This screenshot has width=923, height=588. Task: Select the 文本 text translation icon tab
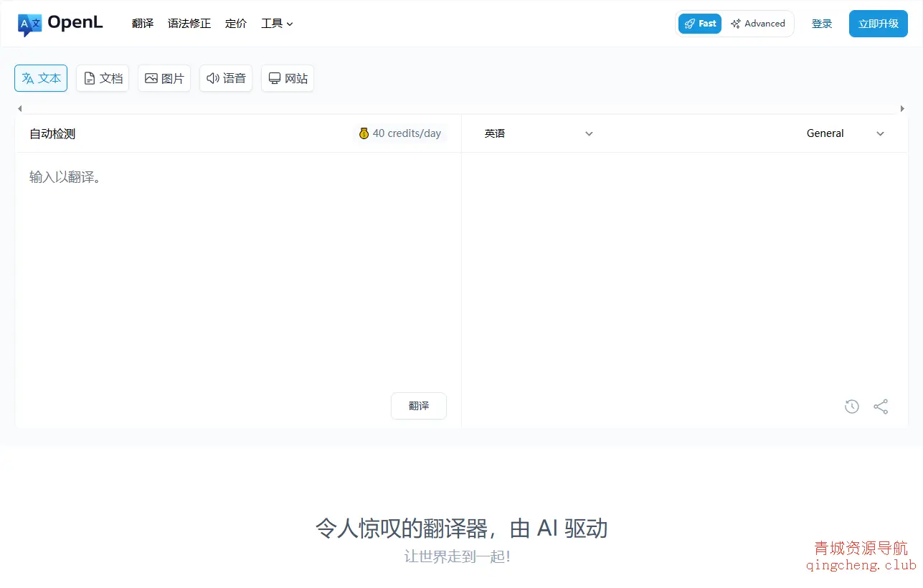40,78
